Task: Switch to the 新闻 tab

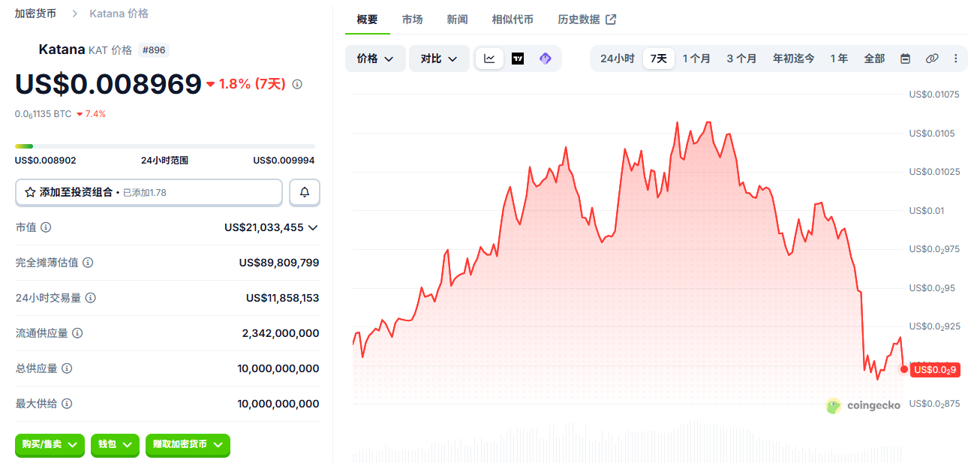Action: (x=457, y=20)
